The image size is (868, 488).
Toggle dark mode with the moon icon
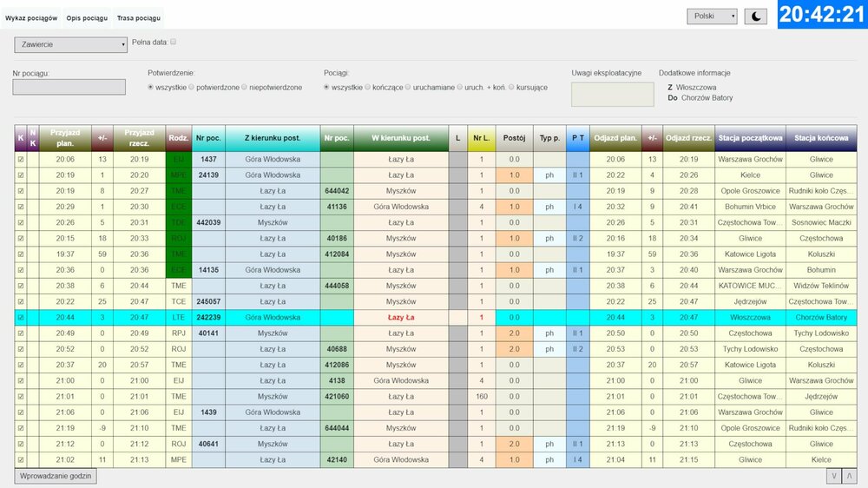pyautogui.click(x=756, y=16)
